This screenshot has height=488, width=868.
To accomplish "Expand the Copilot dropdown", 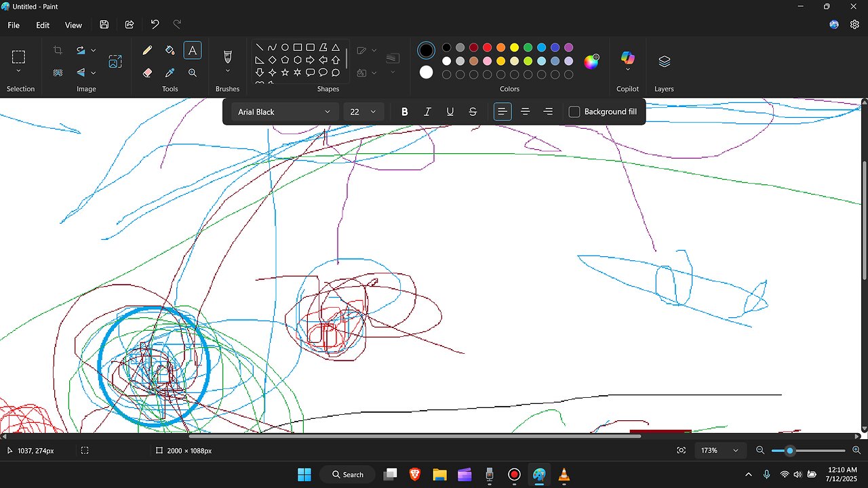I will [627, 70].
